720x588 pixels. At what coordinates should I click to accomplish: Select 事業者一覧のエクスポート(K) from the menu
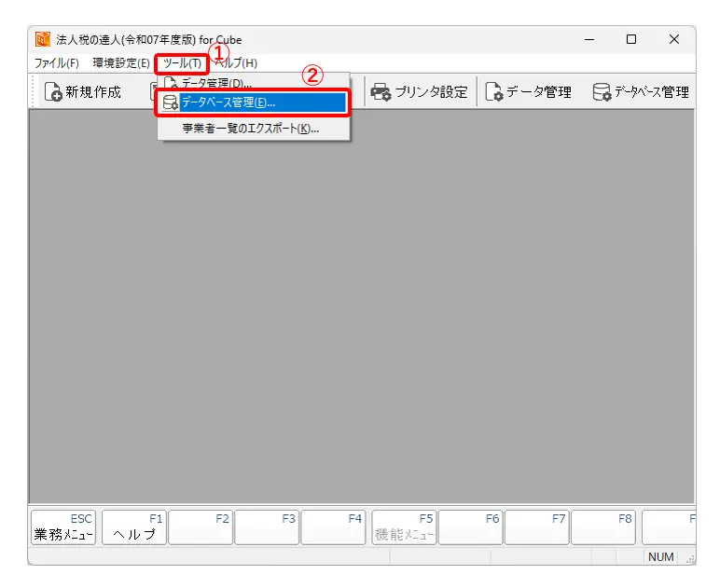click(250, 129)
